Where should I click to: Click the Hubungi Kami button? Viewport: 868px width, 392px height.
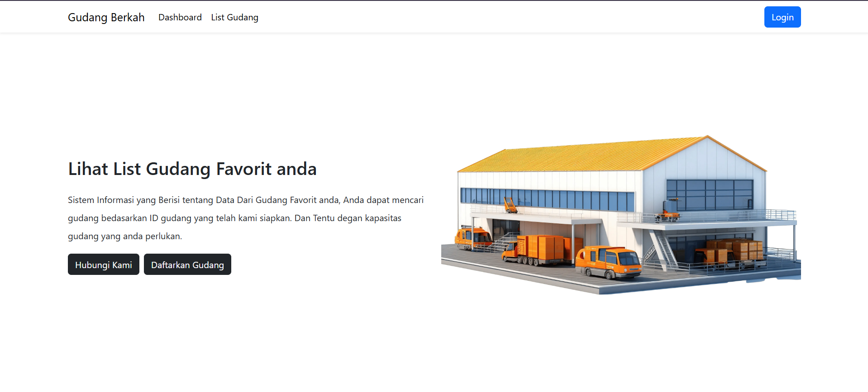(x=104, y=264)
